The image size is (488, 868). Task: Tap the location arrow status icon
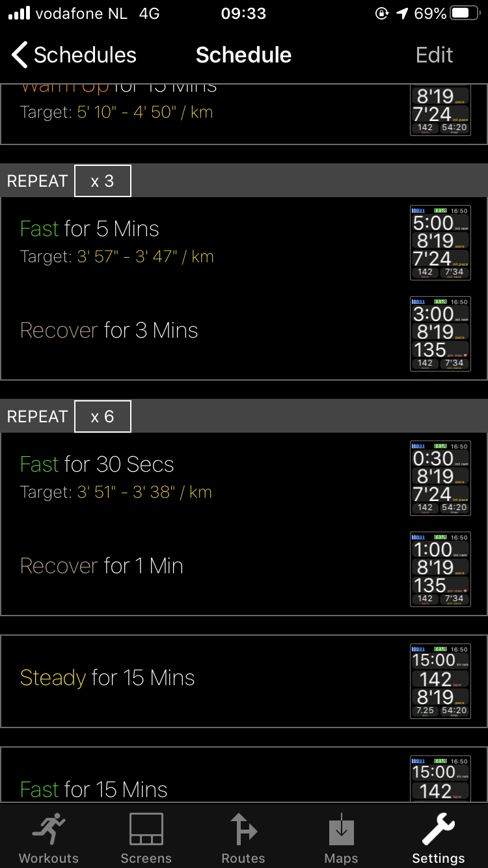pos(403,14)
